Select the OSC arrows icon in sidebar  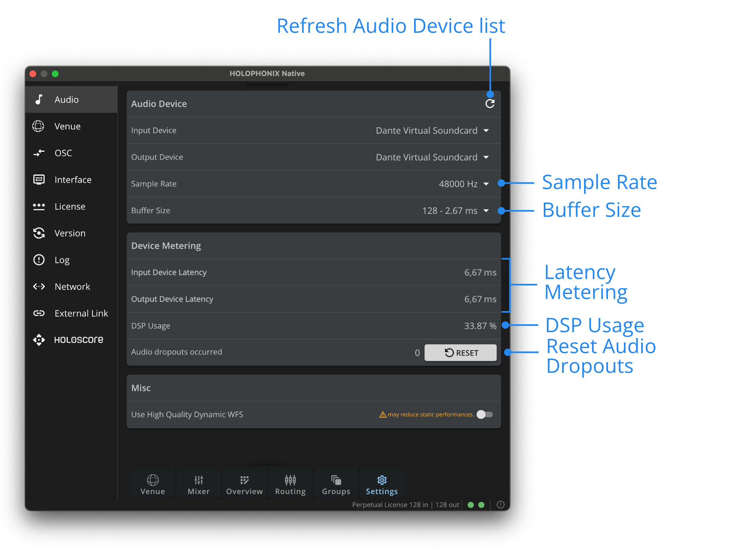(x=39, y=153)
